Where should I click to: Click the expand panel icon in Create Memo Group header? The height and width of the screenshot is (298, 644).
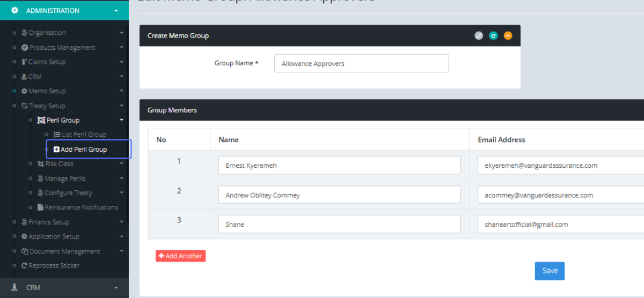coord(479,36)
